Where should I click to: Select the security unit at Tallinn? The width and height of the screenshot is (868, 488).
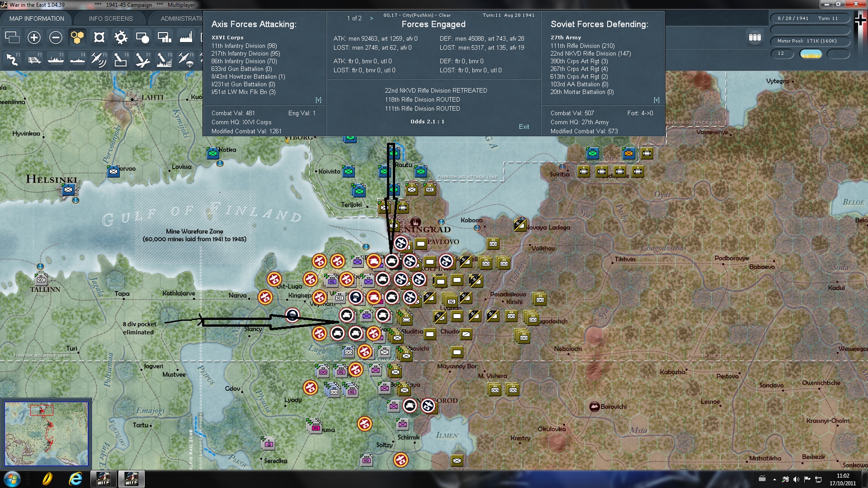click(41, 280)
